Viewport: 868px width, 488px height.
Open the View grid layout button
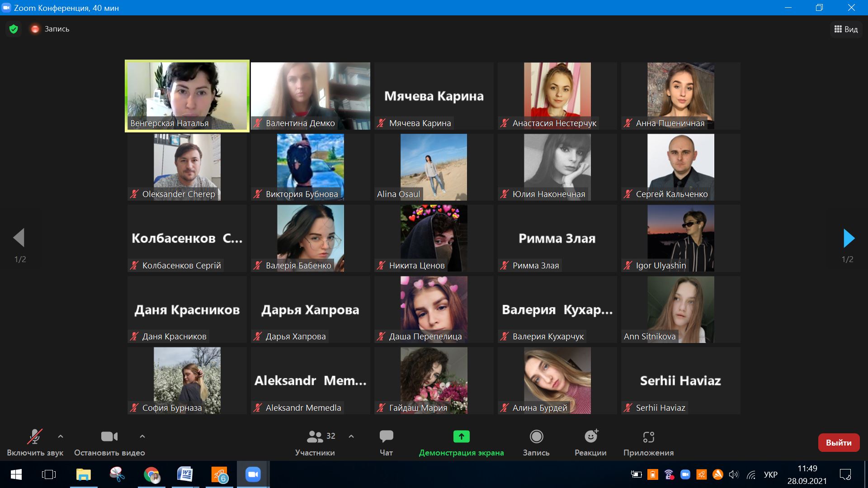846,29
